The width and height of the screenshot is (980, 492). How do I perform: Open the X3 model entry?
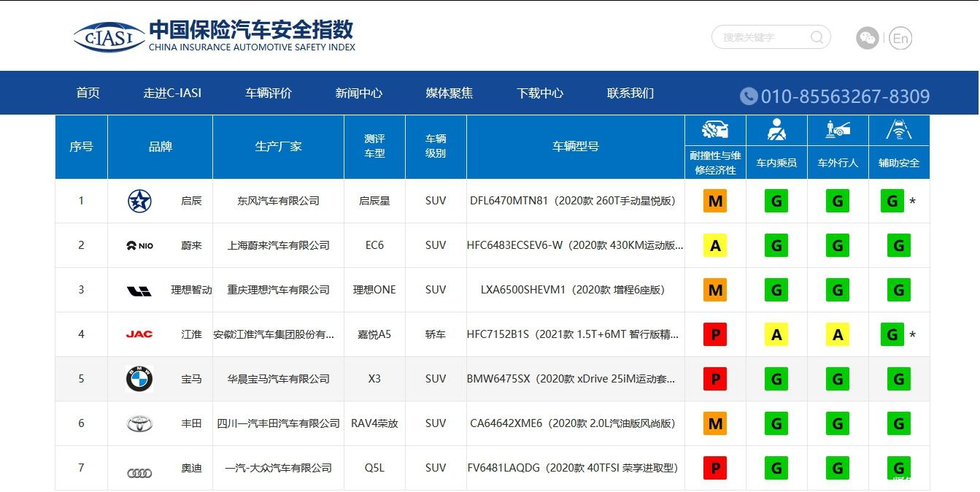tap(374, 379)
